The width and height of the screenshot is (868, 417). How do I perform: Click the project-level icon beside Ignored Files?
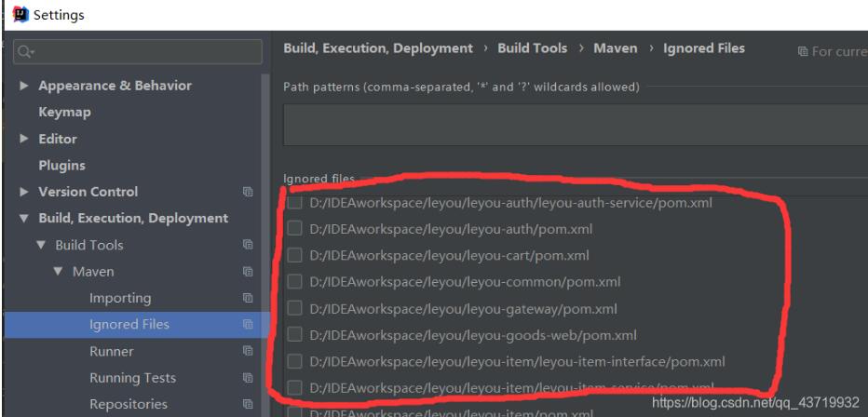248,325
